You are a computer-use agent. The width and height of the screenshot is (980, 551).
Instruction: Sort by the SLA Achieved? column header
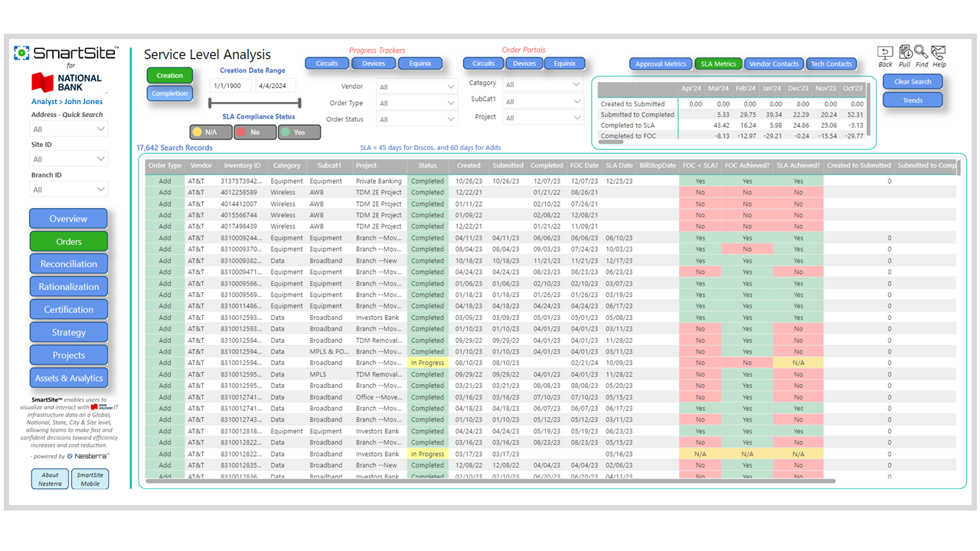[x=798, y=165]
